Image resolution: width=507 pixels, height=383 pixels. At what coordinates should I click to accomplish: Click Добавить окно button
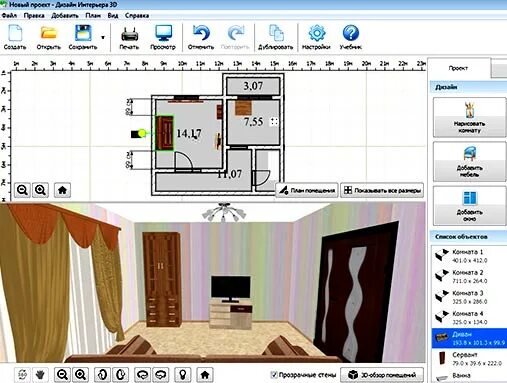(469, 206)
